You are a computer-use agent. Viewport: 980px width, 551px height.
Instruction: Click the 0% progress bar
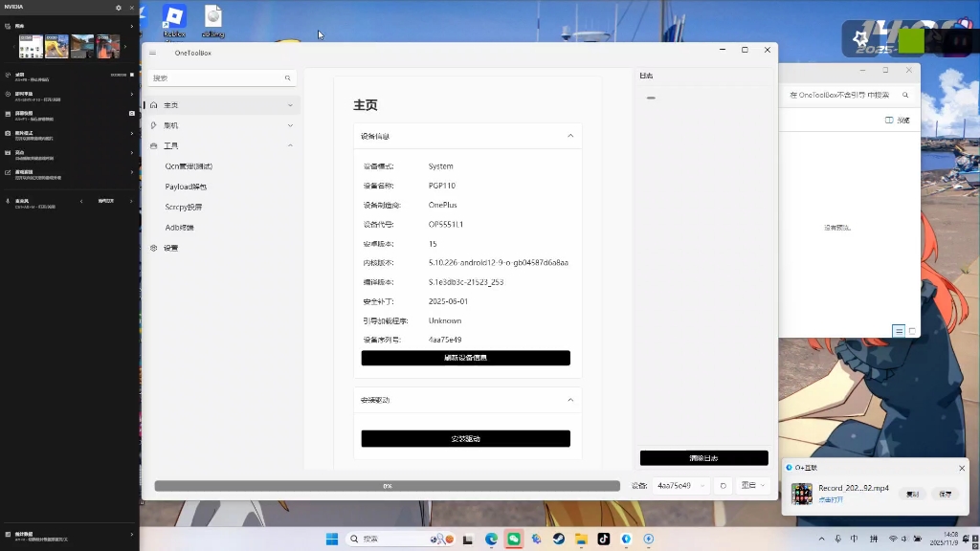388,486
